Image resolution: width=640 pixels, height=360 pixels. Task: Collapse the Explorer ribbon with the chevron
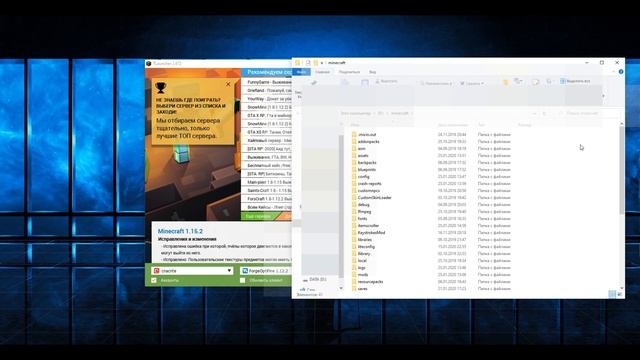(614, 72)
